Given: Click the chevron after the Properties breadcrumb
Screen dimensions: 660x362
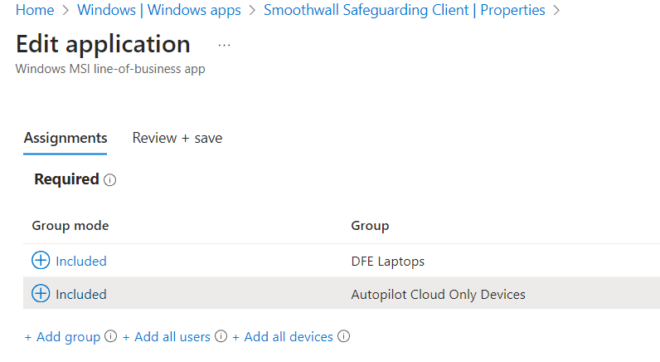Looking at the screenshot, I should [x=556, y=10].
